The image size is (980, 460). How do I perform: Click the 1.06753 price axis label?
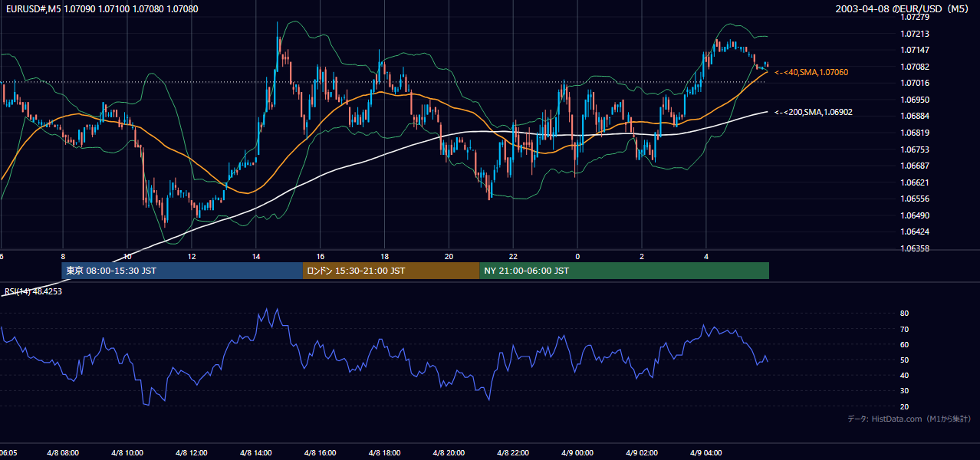point(915,149)
